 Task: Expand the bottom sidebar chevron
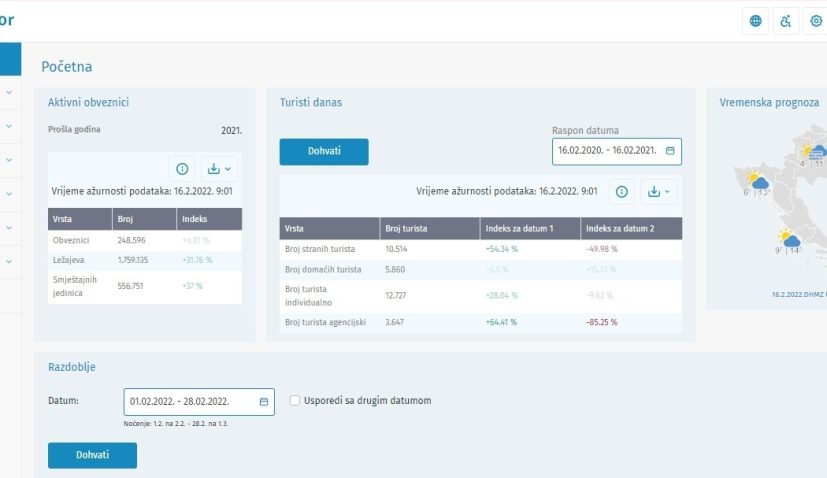[9, 262]
